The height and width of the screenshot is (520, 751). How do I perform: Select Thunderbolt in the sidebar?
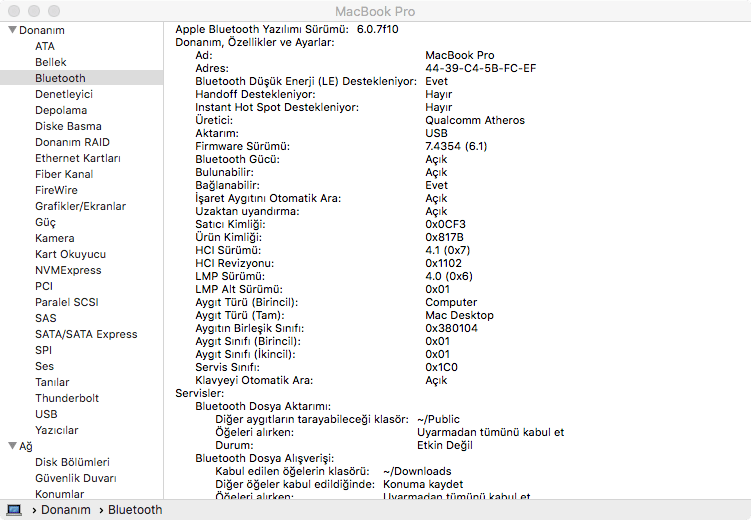click(x=67, y=398)
